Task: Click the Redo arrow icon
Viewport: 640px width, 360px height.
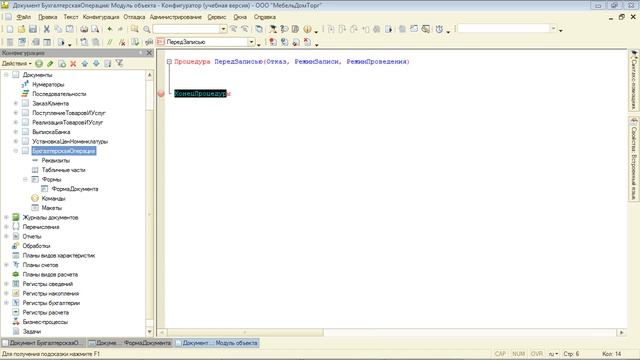Action: [x=120, y=29]
